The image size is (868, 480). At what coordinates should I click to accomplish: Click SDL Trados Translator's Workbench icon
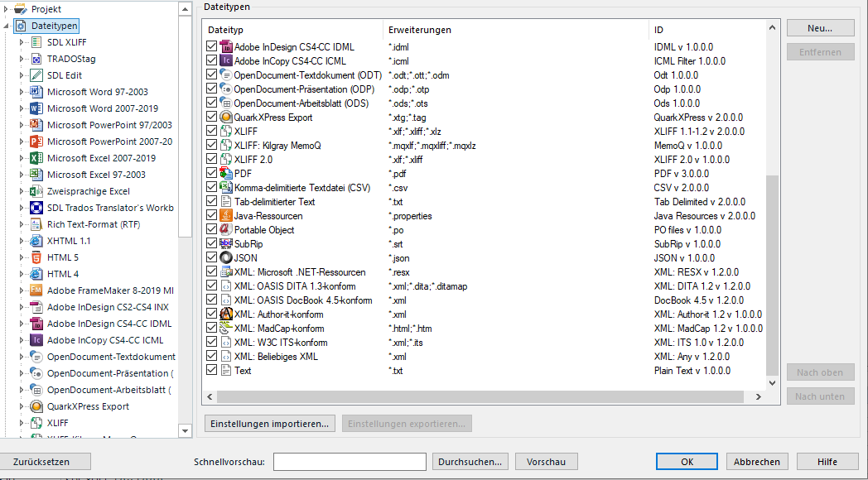click(36, 208)
